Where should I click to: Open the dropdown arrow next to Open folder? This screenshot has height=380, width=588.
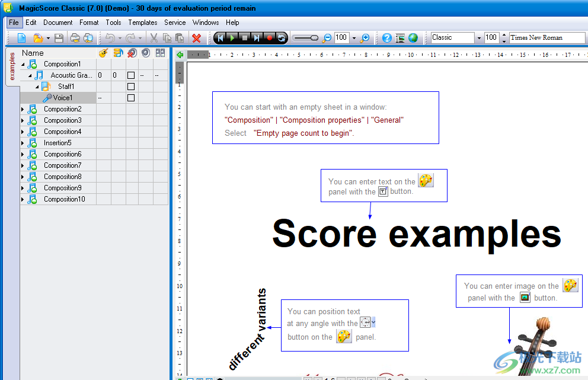point(48,39)
